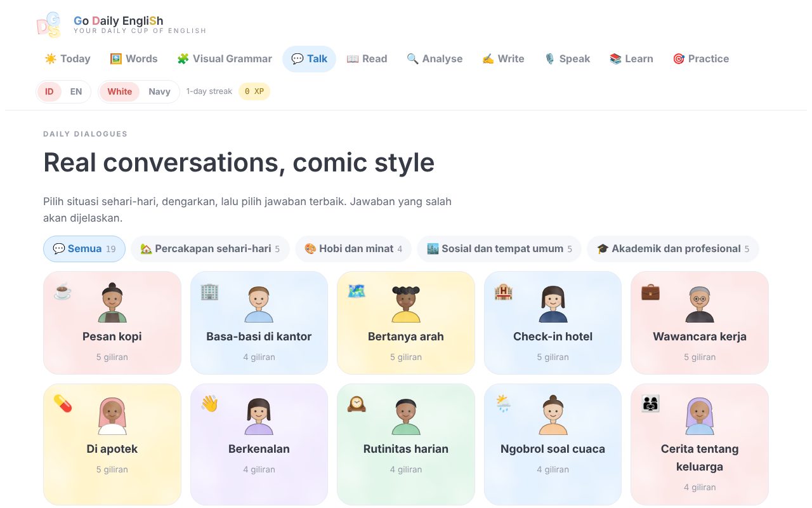Click the weather cloud icon on Ngobrol soal cuaca
Screen dimensions: 812x508
tap(503, 403)
